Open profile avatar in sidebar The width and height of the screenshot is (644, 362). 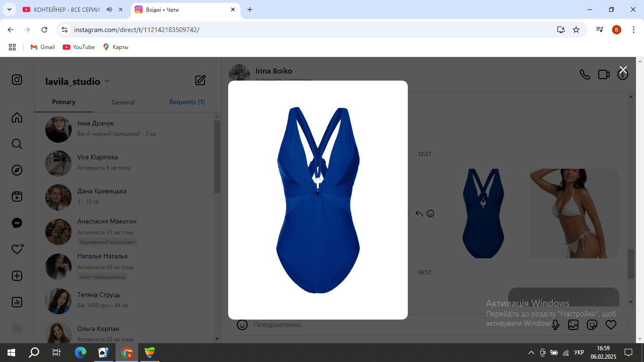coord(17,329)
